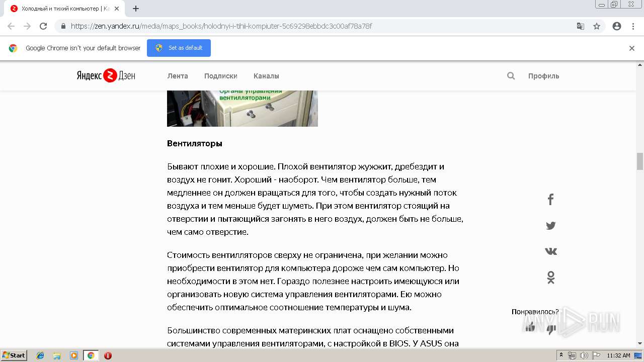This screenshot has width=644, height=362.
Task: Click the Понравилось? label
Action: point(535,312)
